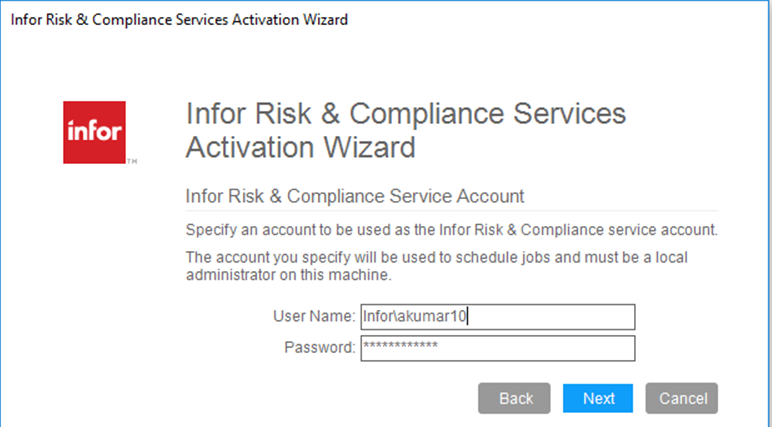
Task: Click the red Infor logo
Action: (x=94, y=131)
